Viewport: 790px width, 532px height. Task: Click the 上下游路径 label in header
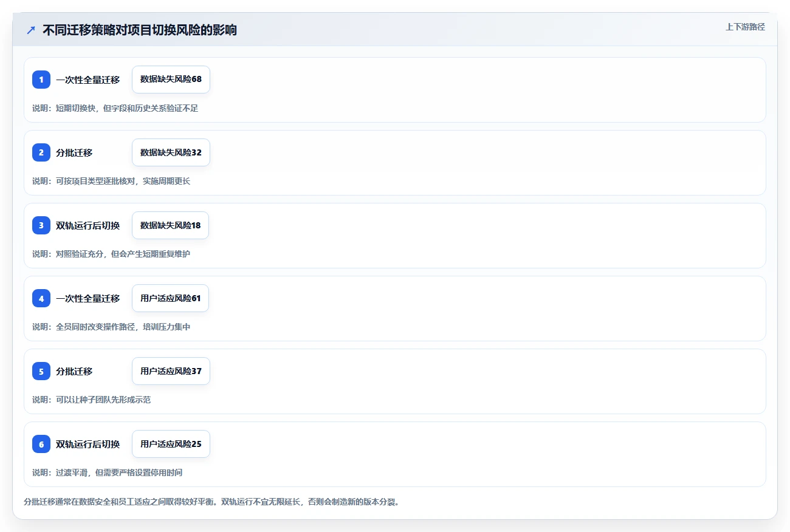click(745, 27)
